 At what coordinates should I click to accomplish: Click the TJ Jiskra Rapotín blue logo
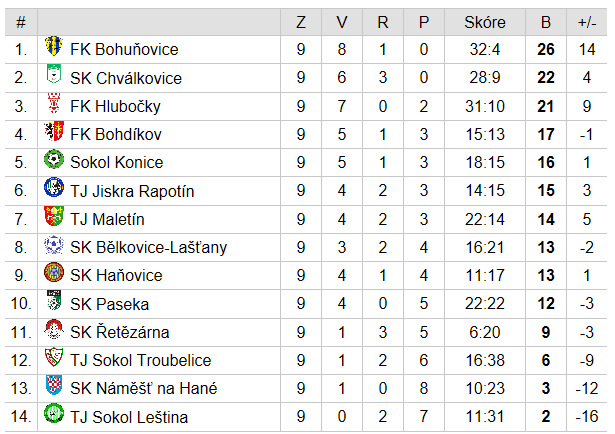(54, 188)
